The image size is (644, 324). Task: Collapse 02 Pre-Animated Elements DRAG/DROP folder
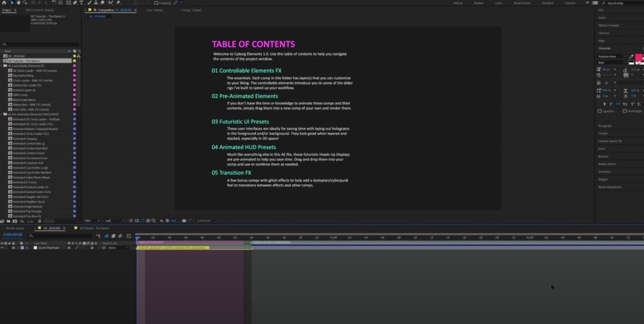tap(2, 114)
